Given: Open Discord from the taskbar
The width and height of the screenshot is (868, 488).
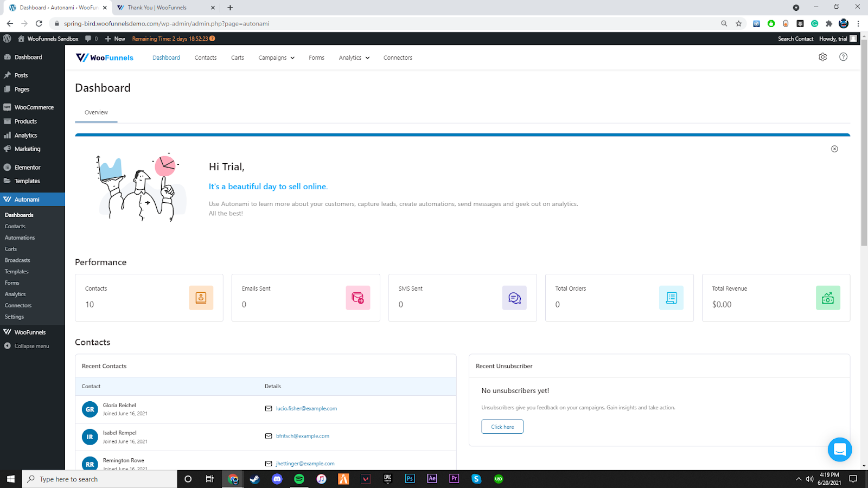Looking at the screenshot, I should [x=277, y=479].
